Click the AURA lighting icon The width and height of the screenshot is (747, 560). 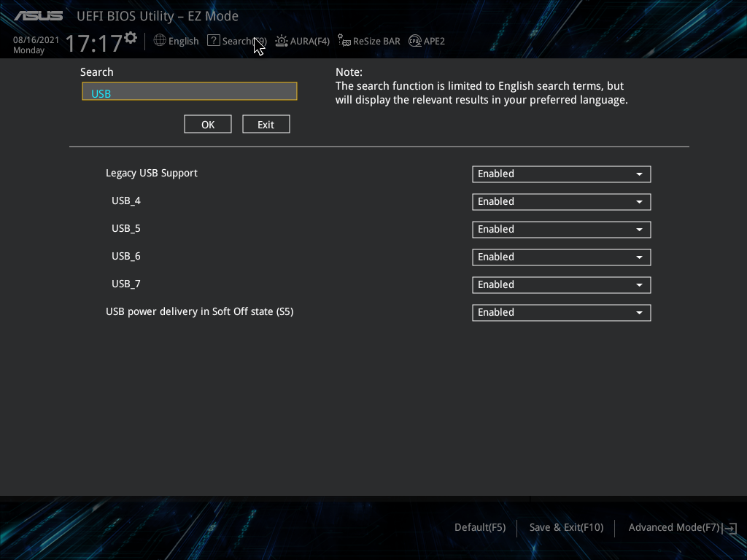282,41
